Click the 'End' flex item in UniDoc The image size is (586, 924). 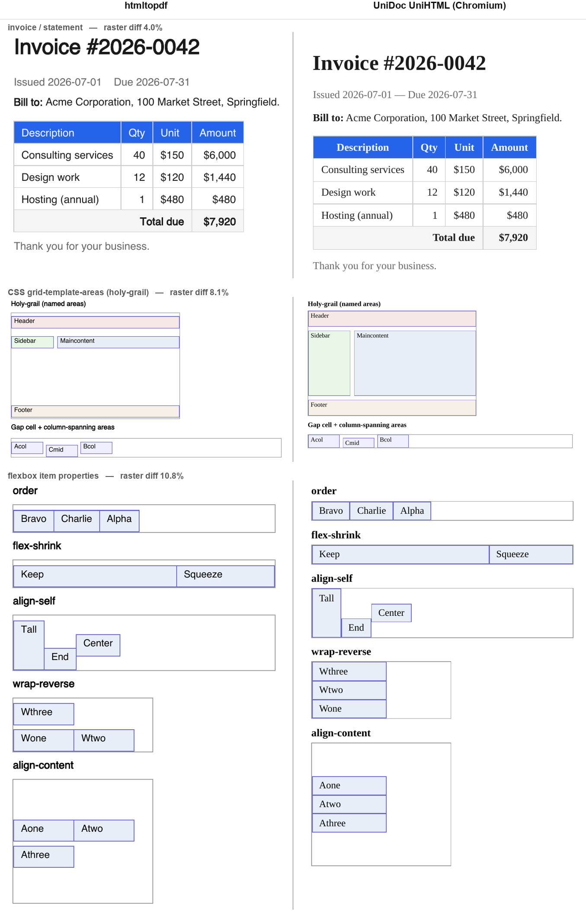click(x=356, y=628)
